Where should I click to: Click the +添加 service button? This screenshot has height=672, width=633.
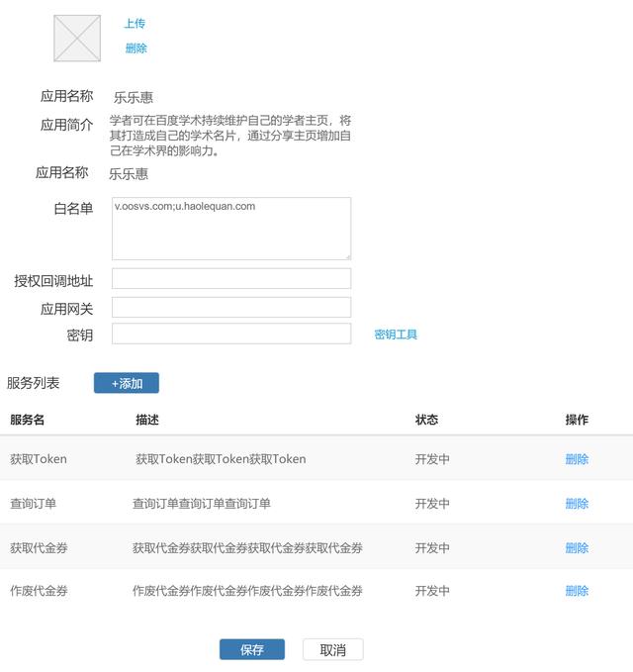(127, 383)
